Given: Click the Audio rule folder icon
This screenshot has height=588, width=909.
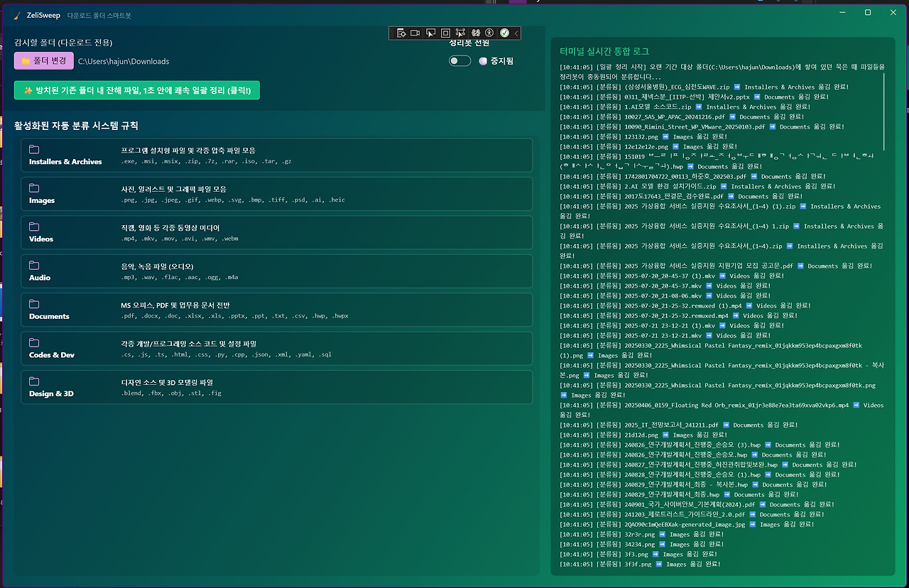Looking at the screenshot, I should pos(34,265).
